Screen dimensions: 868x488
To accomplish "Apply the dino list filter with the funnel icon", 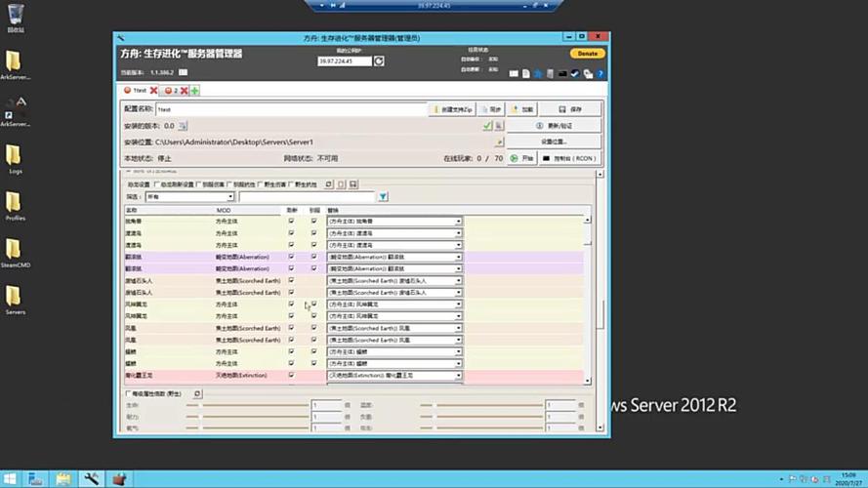I will coord(383,196).
